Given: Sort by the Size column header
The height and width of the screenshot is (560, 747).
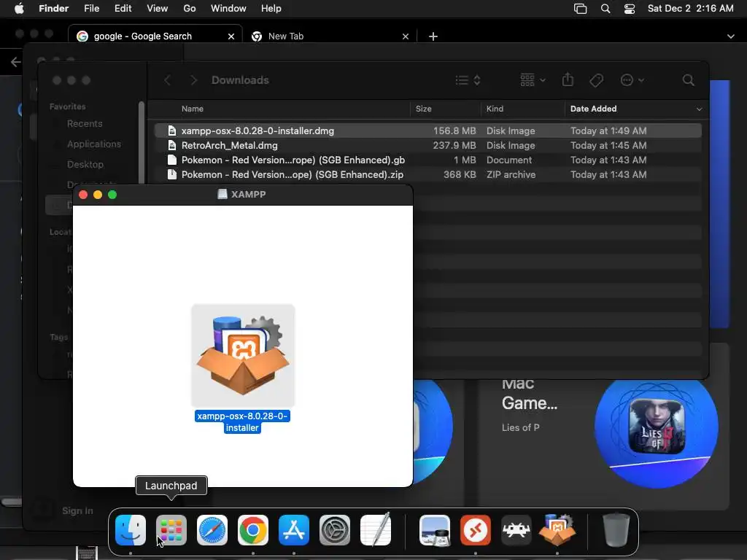Looking at the screenshot, I should tap(424, 109).
